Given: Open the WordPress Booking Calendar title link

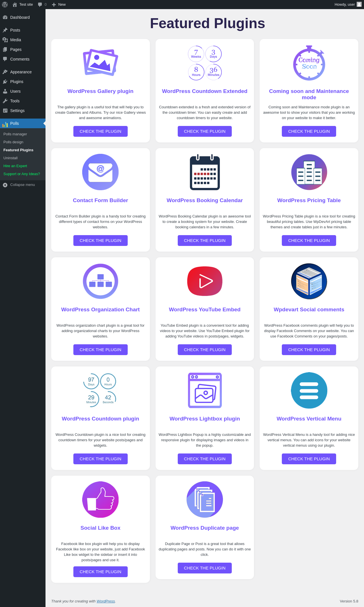Looking at the screenshot, I should point(205,200).
